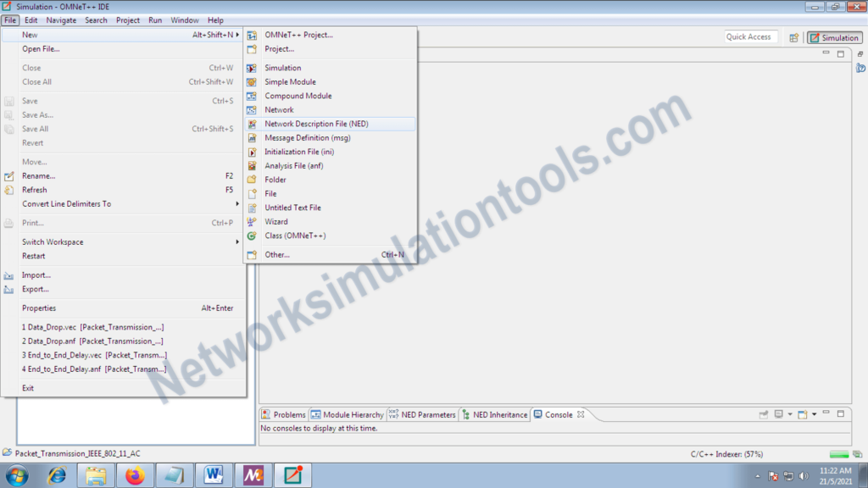Viewport: 868px width, 488px height.
Task: Launch Firefox from the taskbar
Action: [x=135, y=475]
